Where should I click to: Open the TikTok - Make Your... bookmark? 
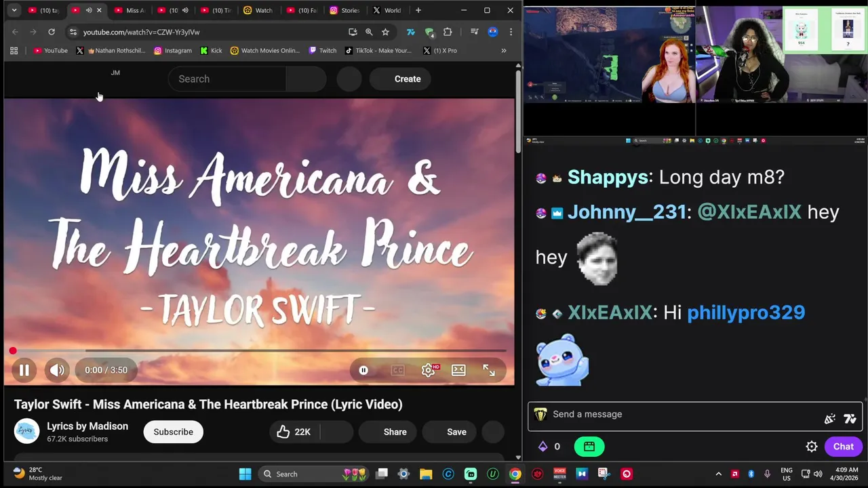[378, 51]
